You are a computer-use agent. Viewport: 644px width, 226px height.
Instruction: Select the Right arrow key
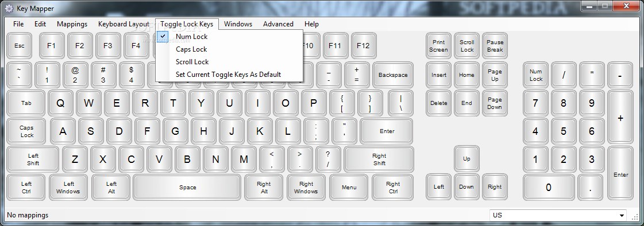point(495,186)
